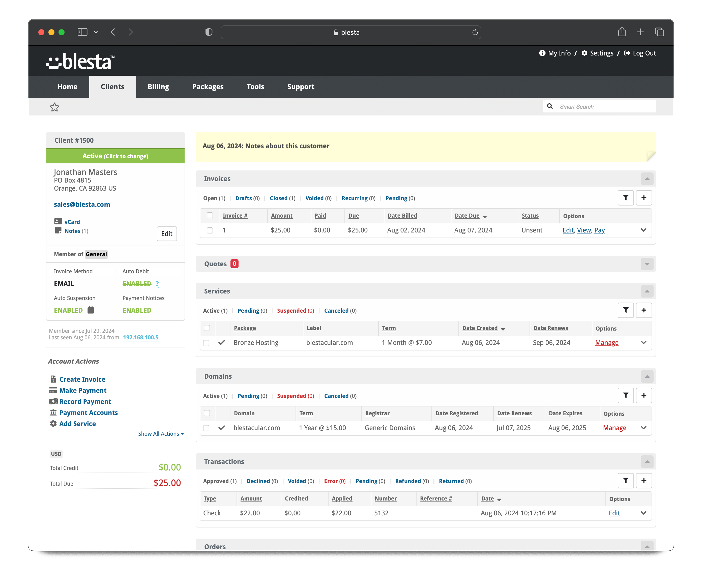The width and height of the screenshot is (702, 588).
Task: Click the Notes sticky icon in sidebar
Action: 58,231
